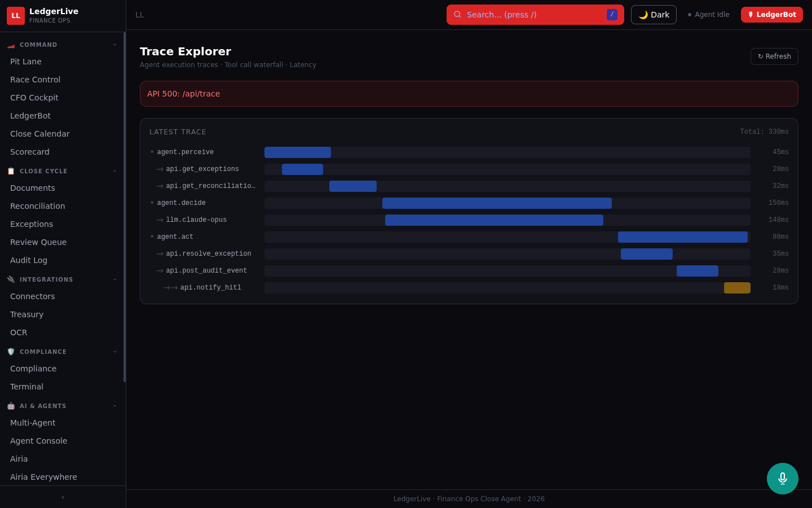Viewport: 812px width, 508px height.
Task: Select the api.resolve_exception row label
Action: 209,254
